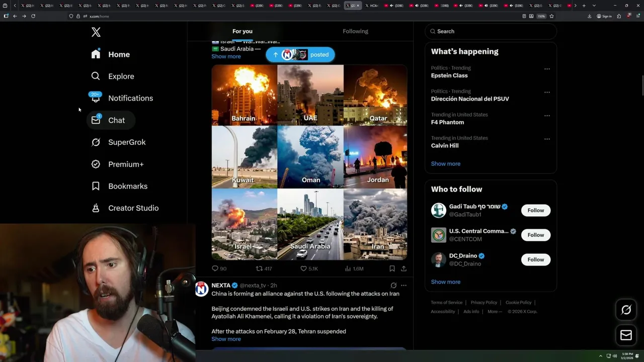Click the X logo icon
This screenshot has width=644, height=362.
pos(96,32)
